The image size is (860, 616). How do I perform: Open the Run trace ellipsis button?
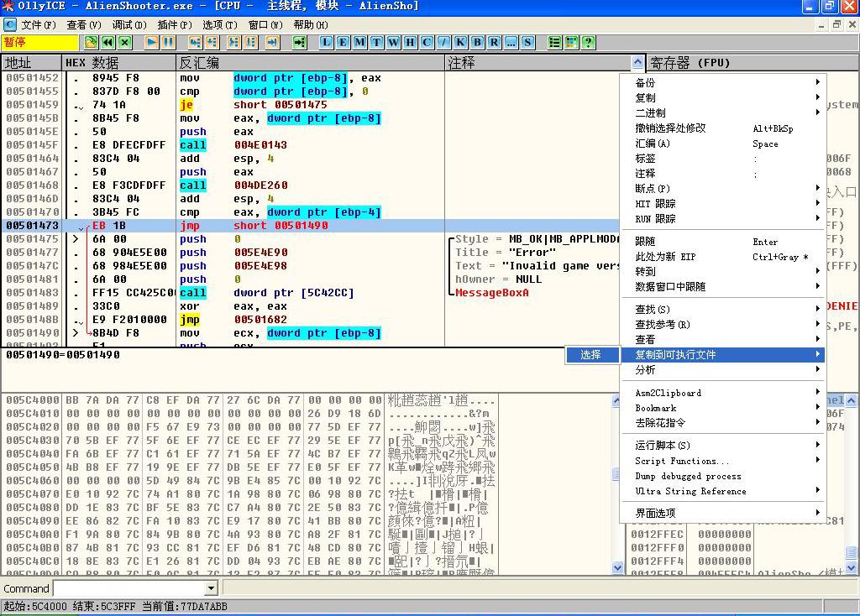coord(511,42)
